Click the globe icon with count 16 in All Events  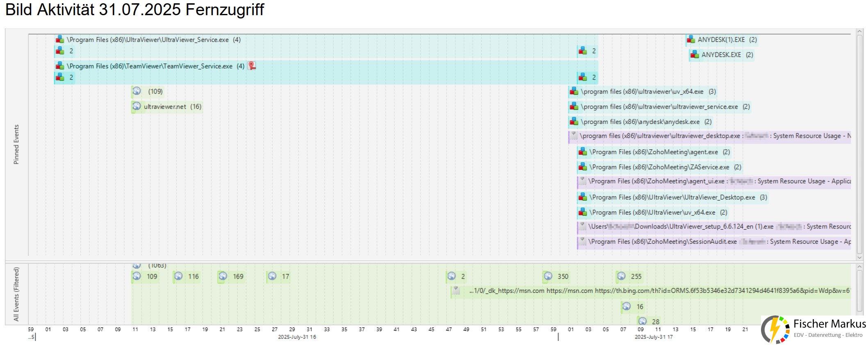tap(627, 306)
